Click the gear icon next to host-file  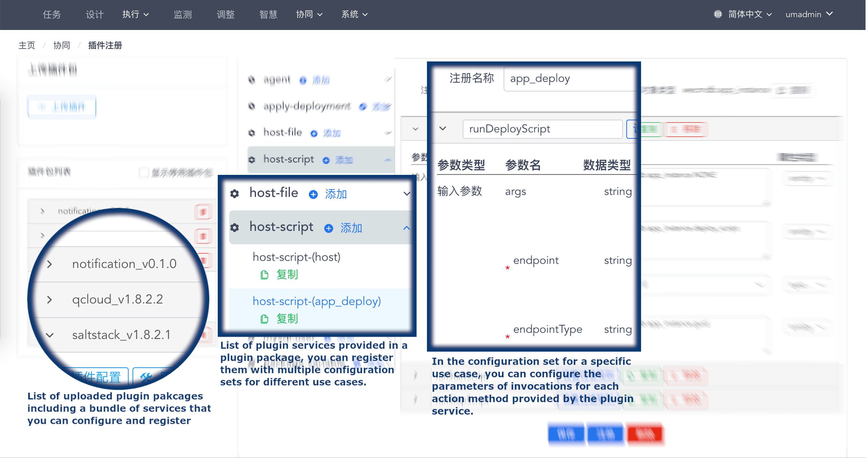[x=235, y=193]
